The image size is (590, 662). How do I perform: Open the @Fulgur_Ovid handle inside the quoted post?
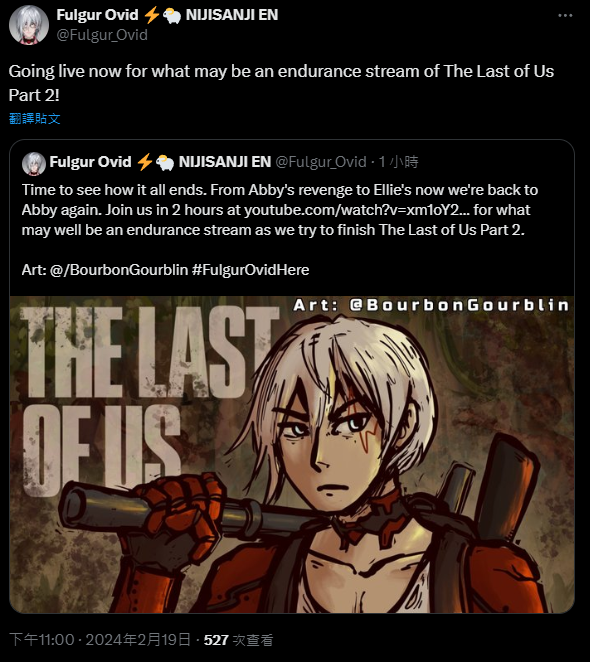321,162
